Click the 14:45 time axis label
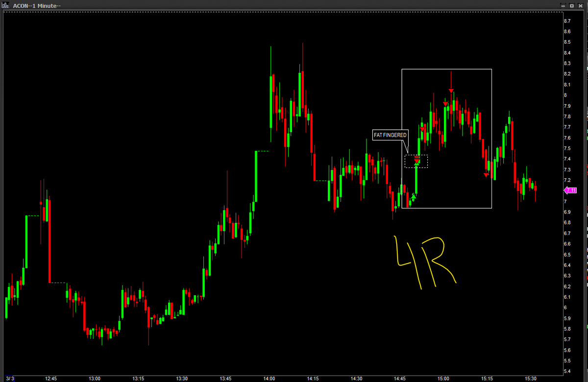This screenshot has width=588, height=382. click(x=400, y=379)
